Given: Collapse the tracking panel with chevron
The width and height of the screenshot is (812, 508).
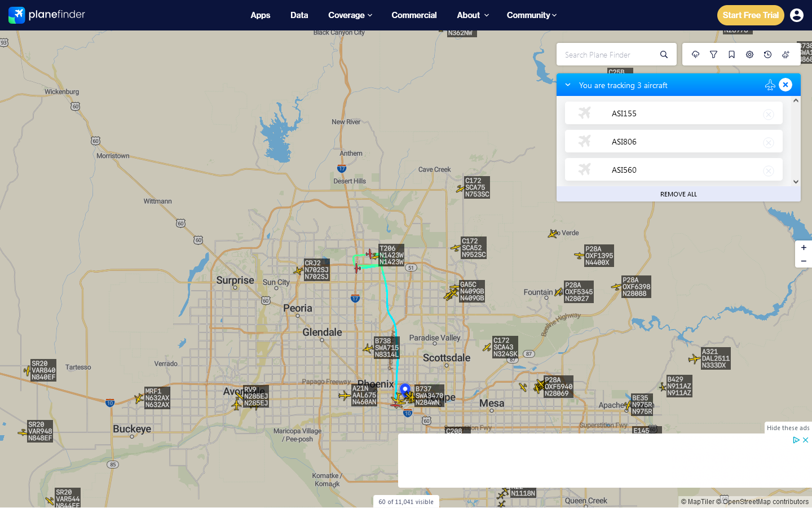Looking at the screenshot, I should click(x=568, y=85).
